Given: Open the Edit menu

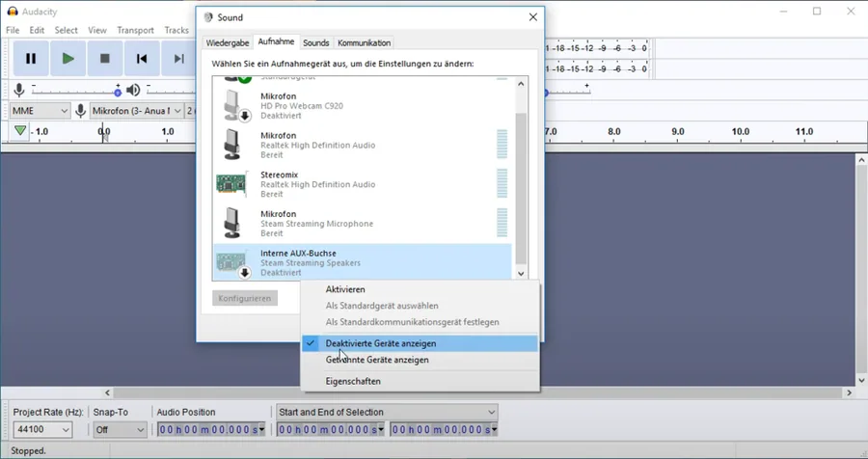Looking at the screenshot, I should [37, 30].
